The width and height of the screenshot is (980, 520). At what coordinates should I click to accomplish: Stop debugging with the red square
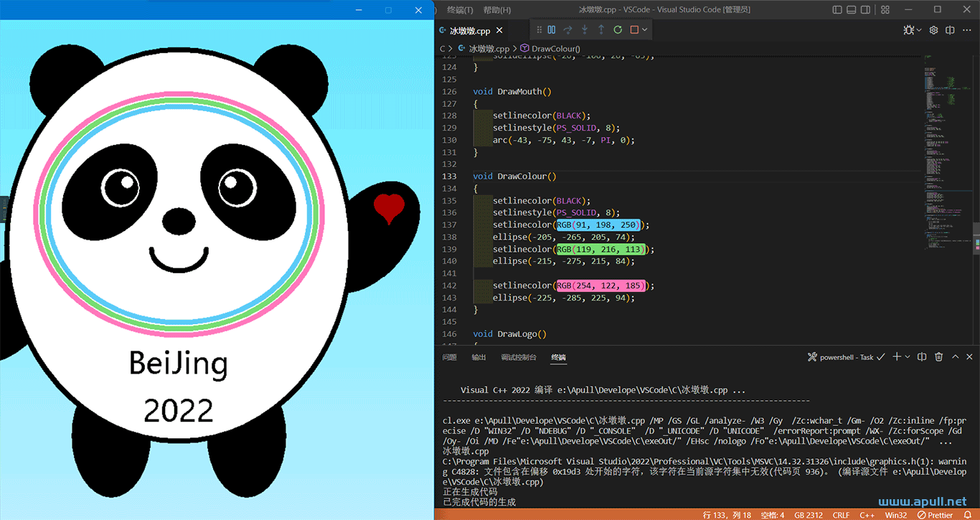[634, 30]
